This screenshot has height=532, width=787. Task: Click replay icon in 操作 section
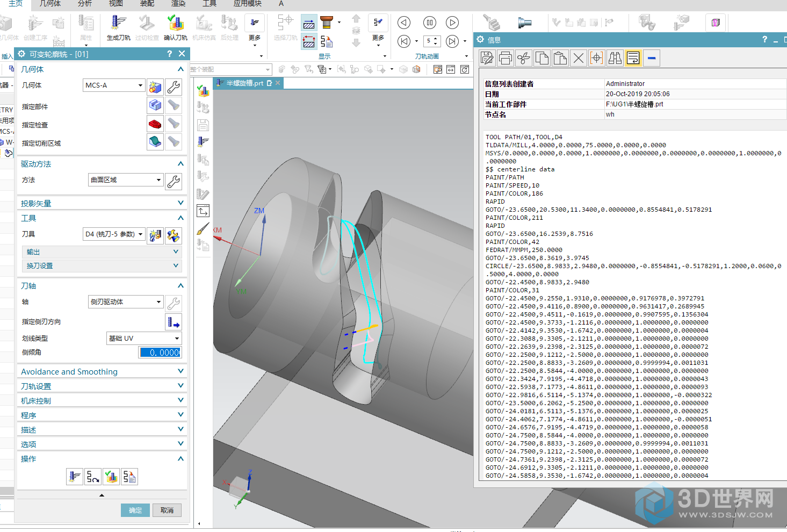(93, 477)
